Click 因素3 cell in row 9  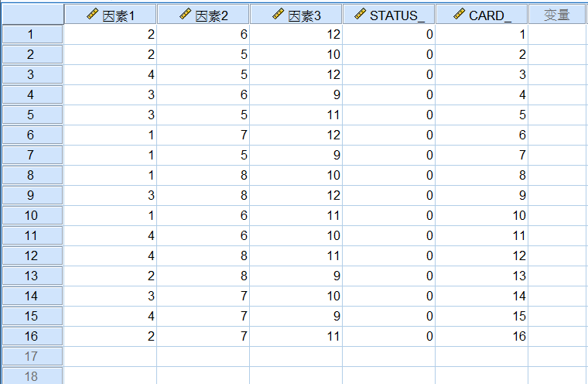296,195
